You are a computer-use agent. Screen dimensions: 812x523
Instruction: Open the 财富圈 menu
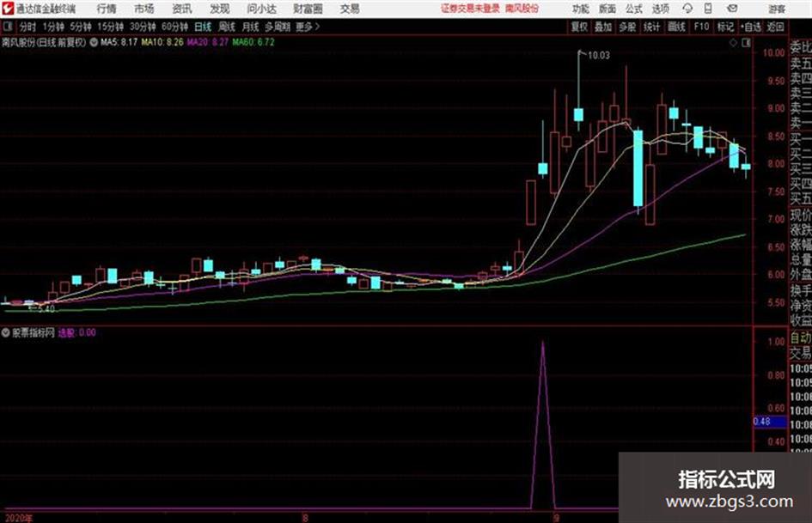308,9
